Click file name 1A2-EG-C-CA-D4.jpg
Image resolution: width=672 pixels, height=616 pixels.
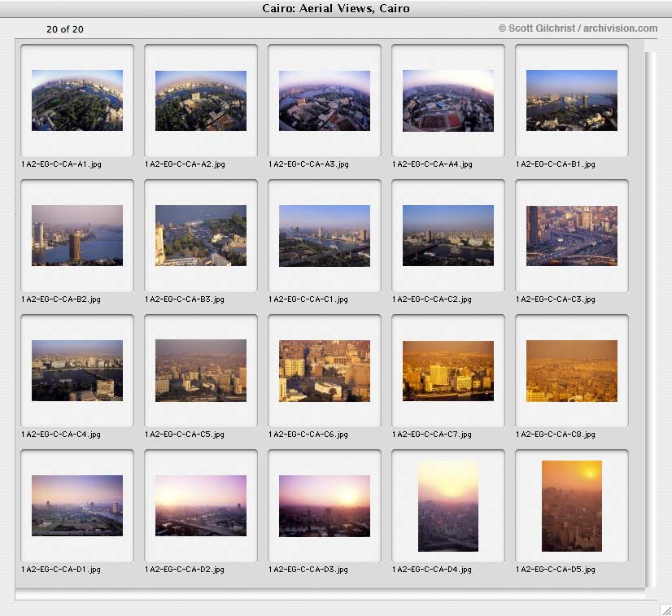(x=431, y=570)
